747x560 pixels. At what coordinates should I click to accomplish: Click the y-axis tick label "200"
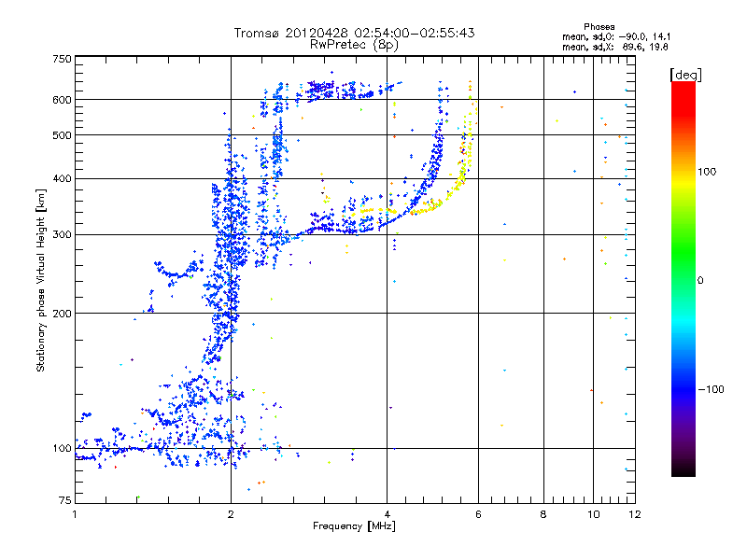pyautogui.click(x=62, y=314)
